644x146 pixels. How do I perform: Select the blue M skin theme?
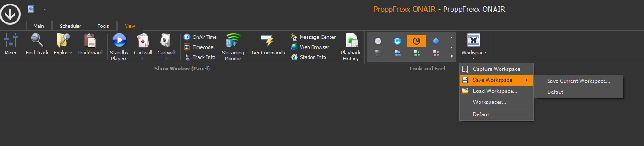pyautogui.click(x=397, y=41)
